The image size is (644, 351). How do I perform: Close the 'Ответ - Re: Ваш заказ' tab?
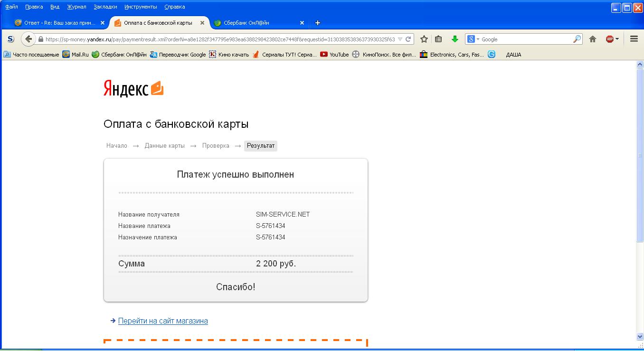(x=102, y=23)
